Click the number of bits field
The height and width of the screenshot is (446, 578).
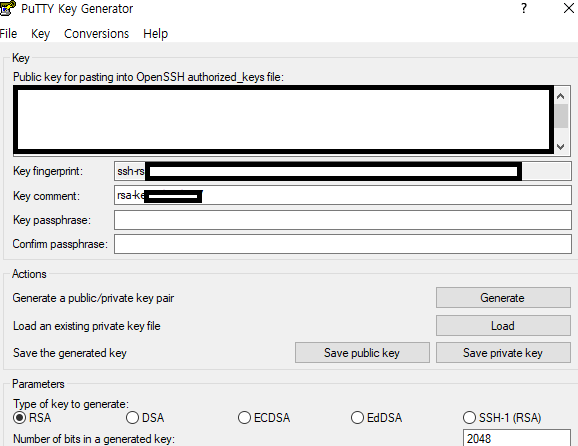coord(516,438)
